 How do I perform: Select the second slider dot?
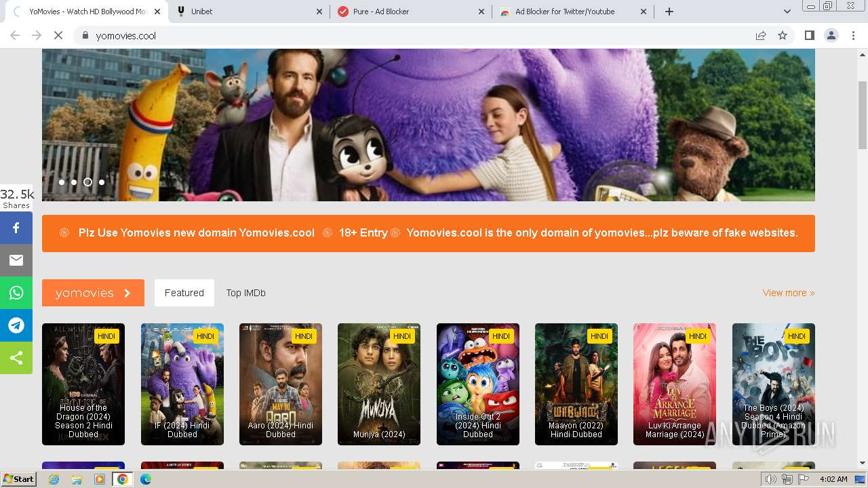click(x=74, y=182)
